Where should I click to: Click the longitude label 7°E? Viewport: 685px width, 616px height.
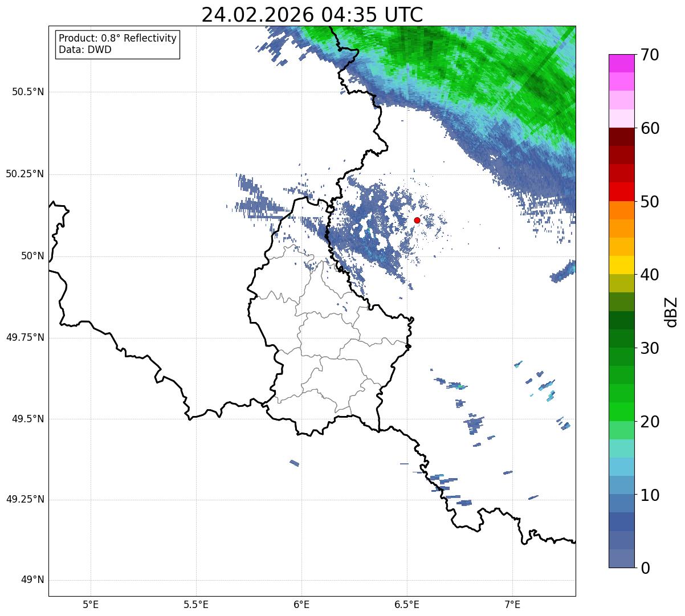[512, 605]
